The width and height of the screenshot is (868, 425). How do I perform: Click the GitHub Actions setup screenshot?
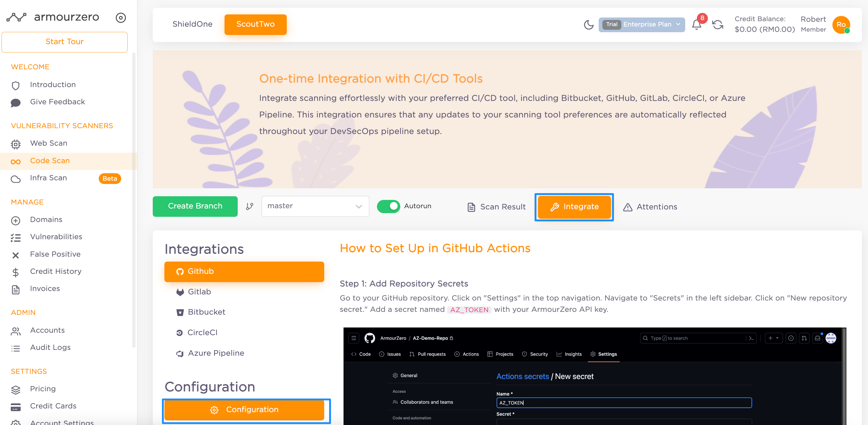pyautogui.click(x=595, y=376)
